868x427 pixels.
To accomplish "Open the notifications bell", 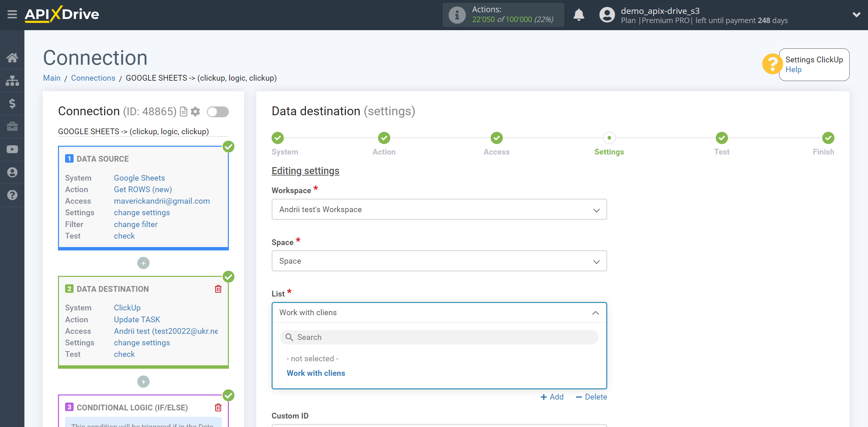I will click(x=579, y=15).
